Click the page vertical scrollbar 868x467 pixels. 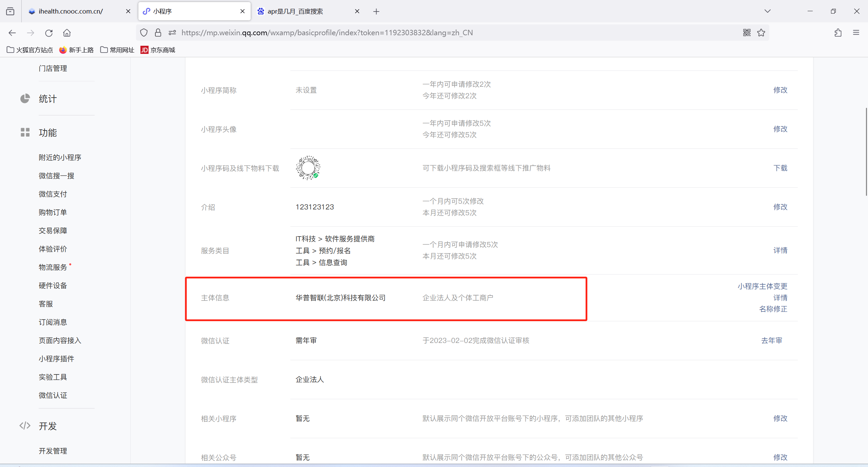866,151
